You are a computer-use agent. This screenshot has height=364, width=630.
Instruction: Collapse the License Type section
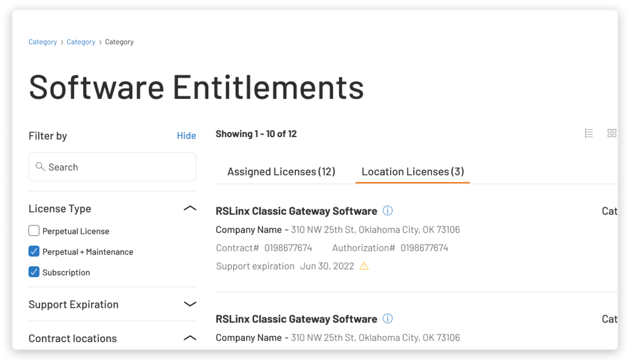190,208
